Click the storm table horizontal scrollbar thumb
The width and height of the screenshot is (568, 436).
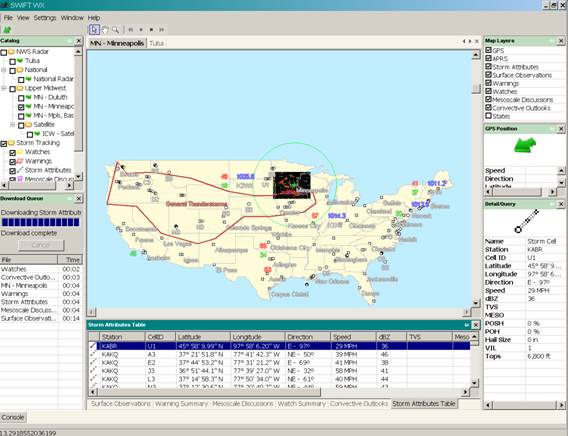(x=208, y=392)
